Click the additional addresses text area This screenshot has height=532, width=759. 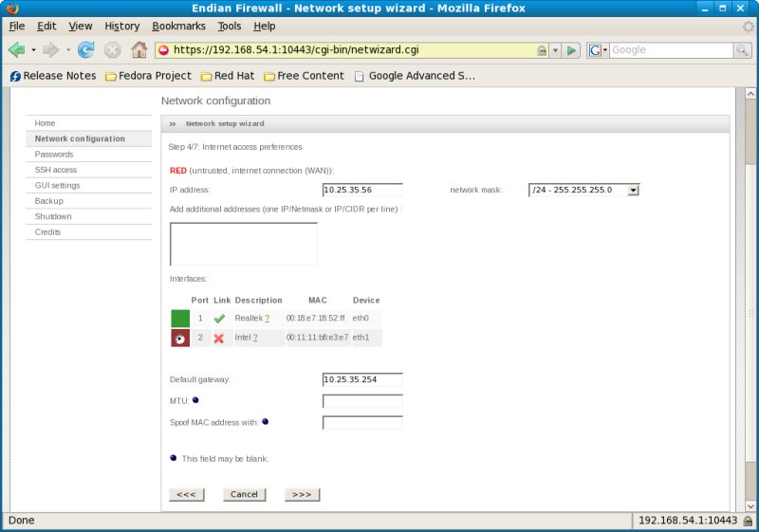tap(244, 244)
